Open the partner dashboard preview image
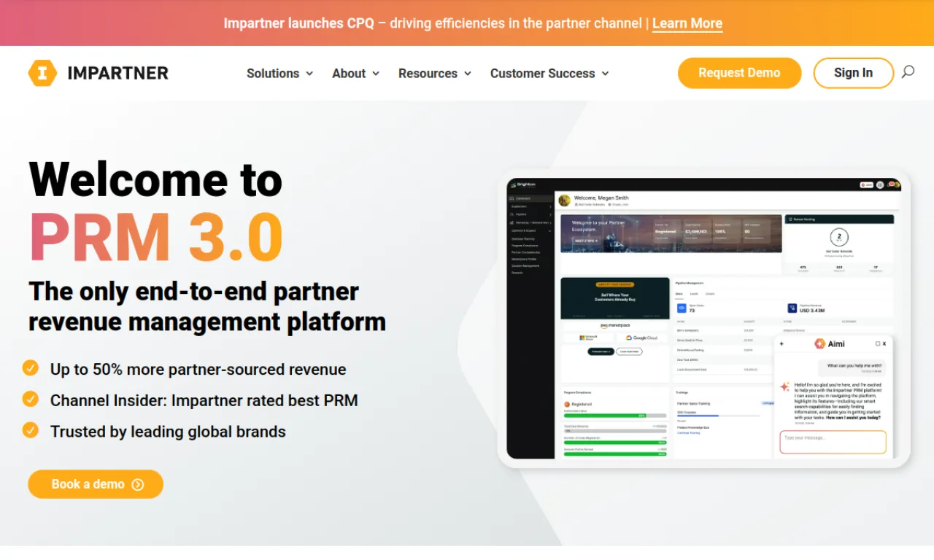 [703, 319]
